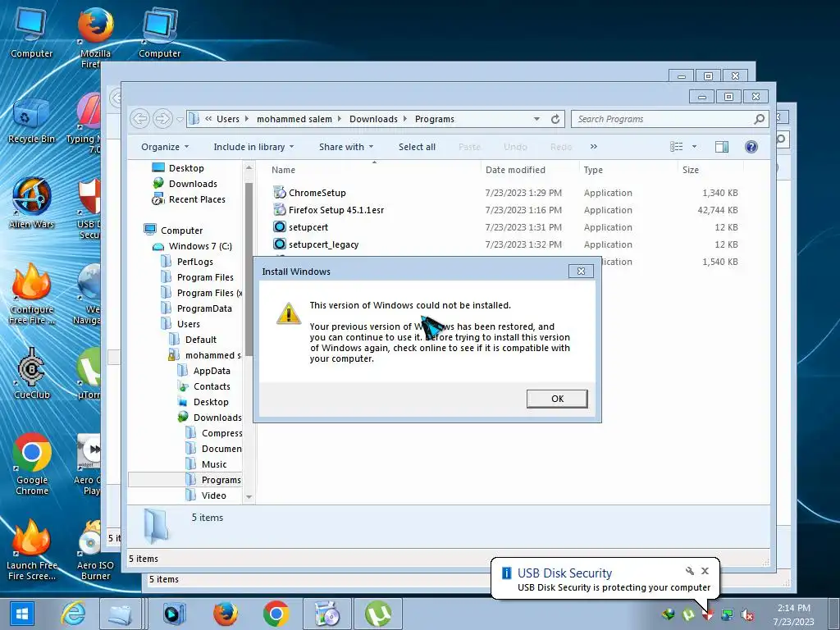Open the view options dropdown arrow
Viewport: 840px width, 630px height.
tap(694, 146)
